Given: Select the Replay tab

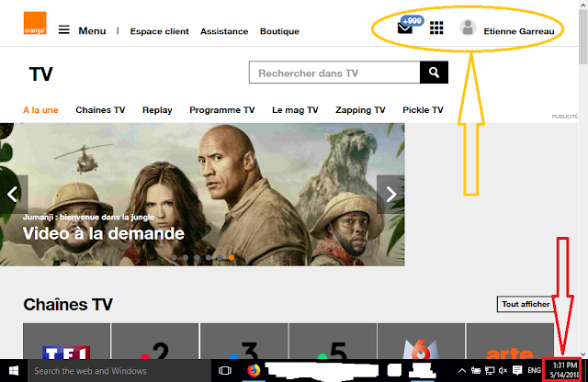Looking at the screenshot, I should point(157,110).
